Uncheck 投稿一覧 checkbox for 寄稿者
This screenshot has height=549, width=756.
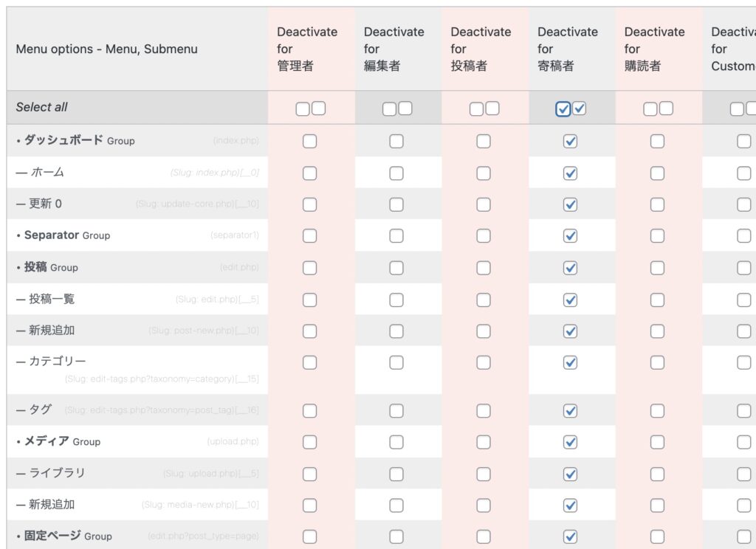tap(570, 300)
